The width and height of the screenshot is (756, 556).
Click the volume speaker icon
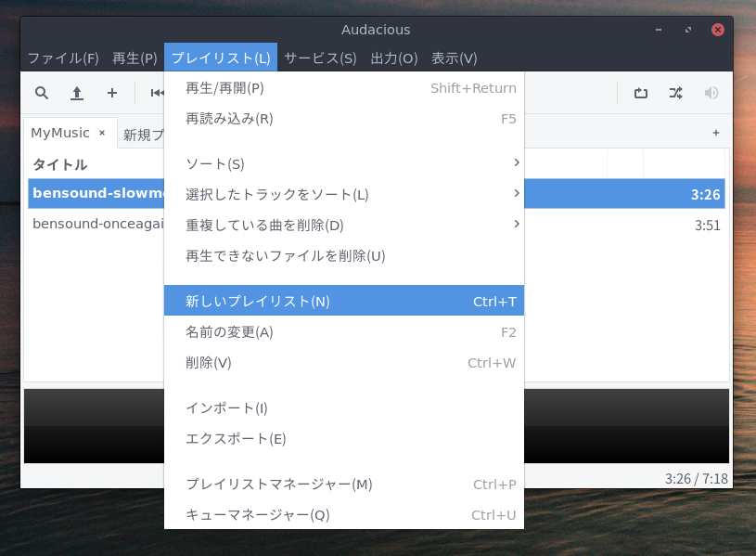click(x=711, y=93)
